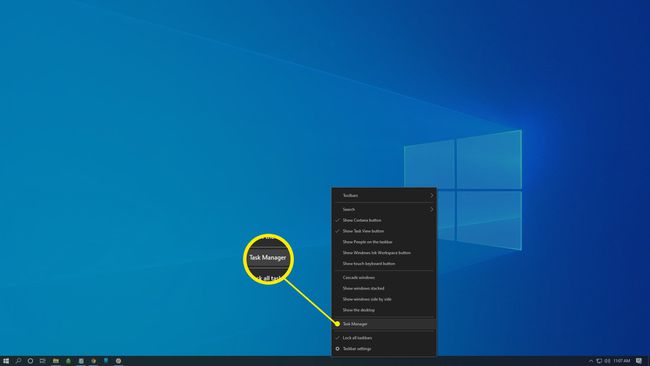Open the network status tray icon
This screenshot has height=366, width=650.
coord(599,361)
